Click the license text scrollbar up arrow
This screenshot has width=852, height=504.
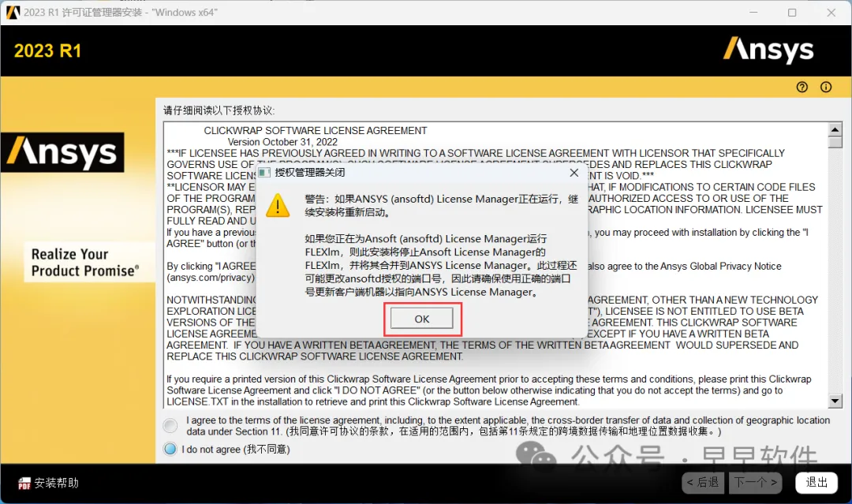coord(835,129)
